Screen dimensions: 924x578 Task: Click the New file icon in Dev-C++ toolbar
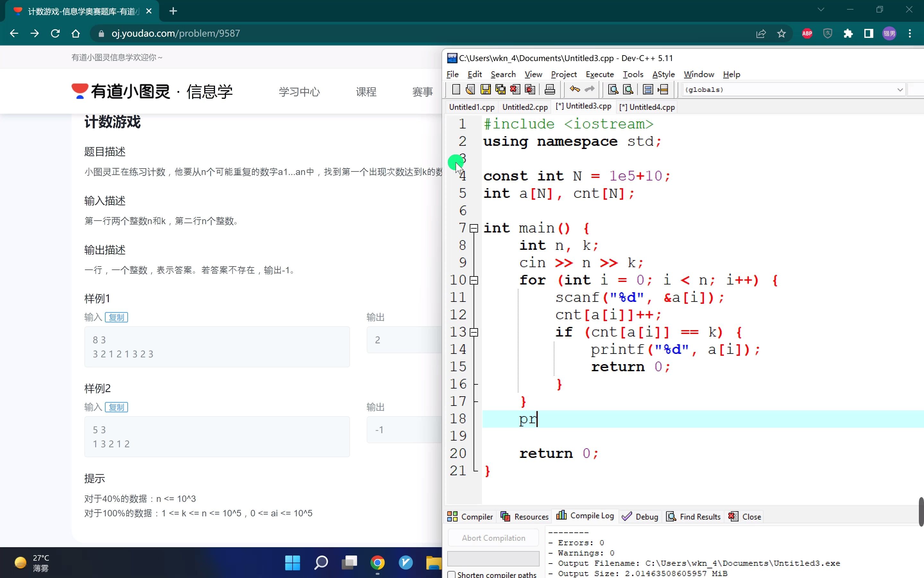(456, 90)
